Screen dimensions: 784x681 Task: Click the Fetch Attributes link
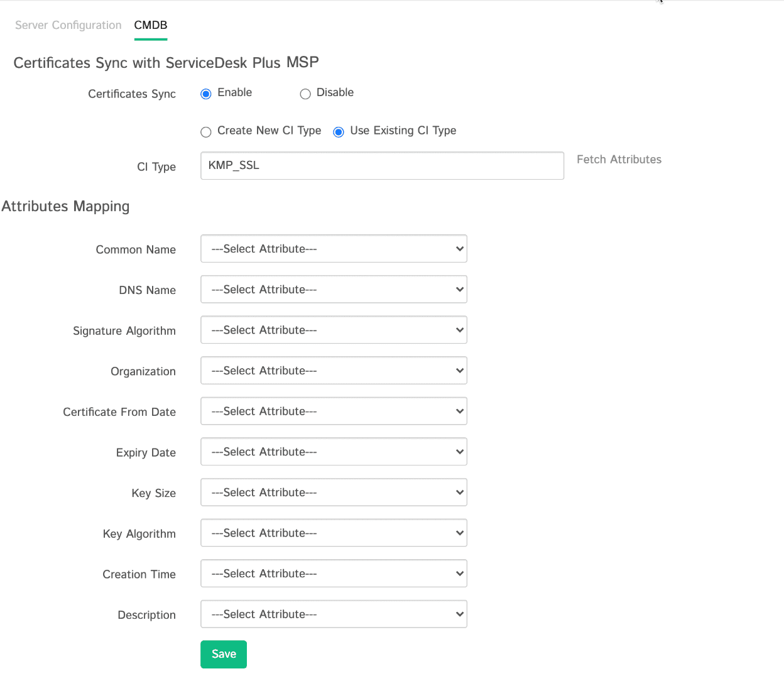click(x=619, y=160)
